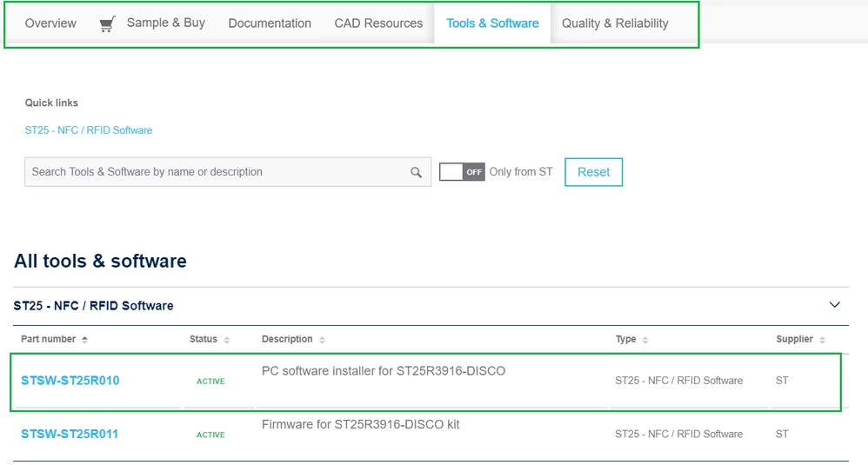Click the Quick links label
The image size is (868, 465).
[x=51, y=103]
